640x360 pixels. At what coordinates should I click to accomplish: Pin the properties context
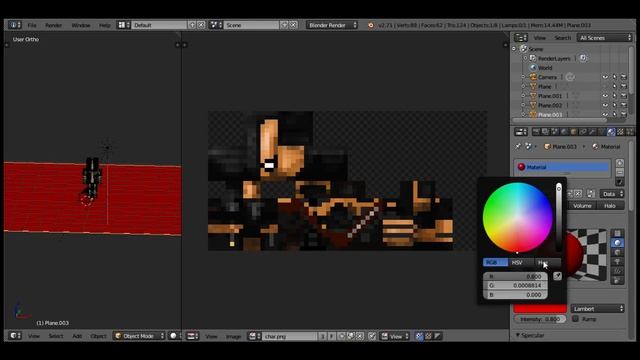(518, 146)
